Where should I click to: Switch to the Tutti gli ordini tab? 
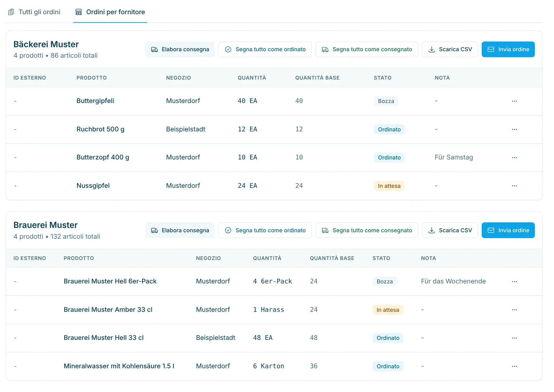pyautogui.click(x=34, y=12)
